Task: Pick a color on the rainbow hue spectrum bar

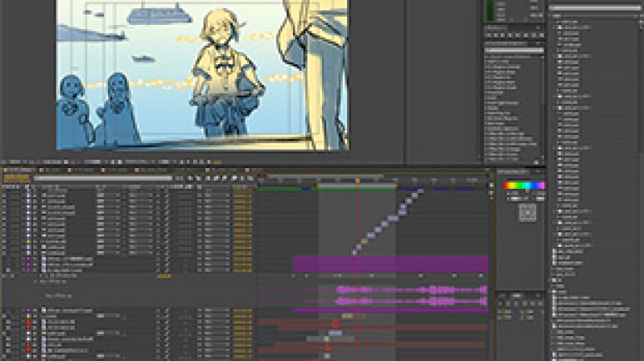Action: coord(525,186)
